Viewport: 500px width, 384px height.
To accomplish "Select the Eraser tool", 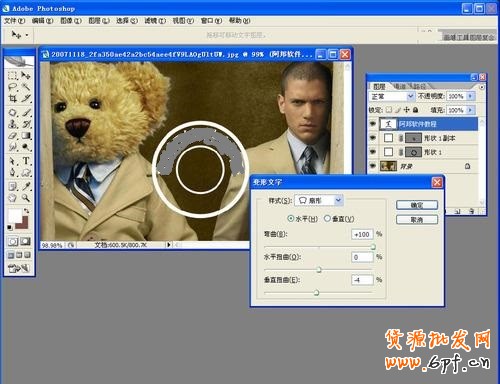I will pos(13,136).
